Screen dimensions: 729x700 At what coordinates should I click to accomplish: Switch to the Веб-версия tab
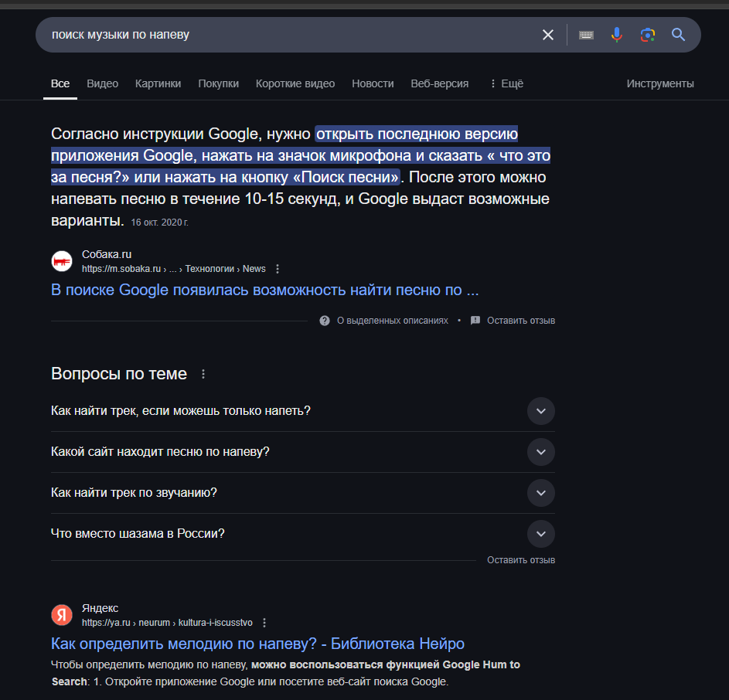[440, 83]
